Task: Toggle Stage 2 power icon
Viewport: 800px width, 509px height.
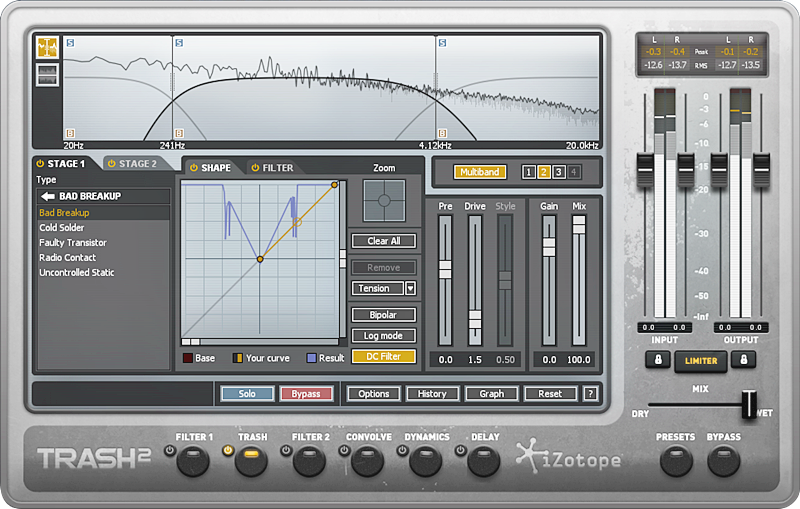Action: (x=111, y=164)
